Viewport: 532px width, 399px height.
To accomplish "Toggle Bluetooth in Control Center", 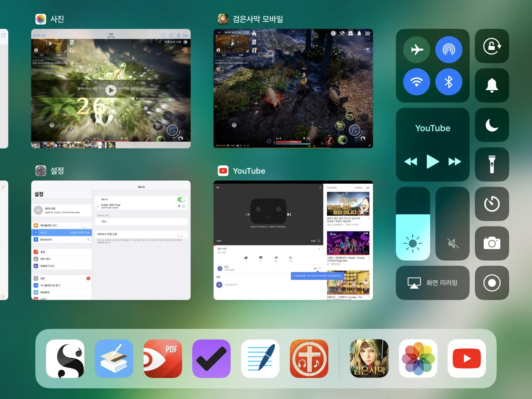I will 448,82.
